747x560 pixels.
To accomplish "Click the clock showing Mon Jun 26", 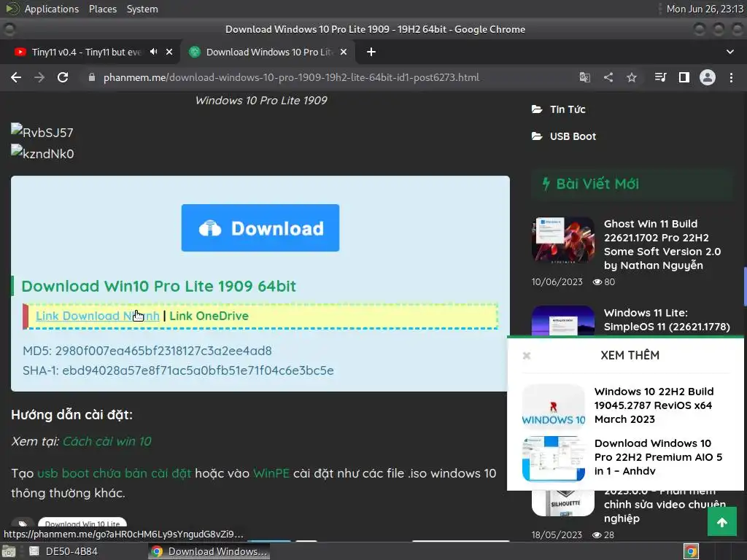I will coord(705,9).
